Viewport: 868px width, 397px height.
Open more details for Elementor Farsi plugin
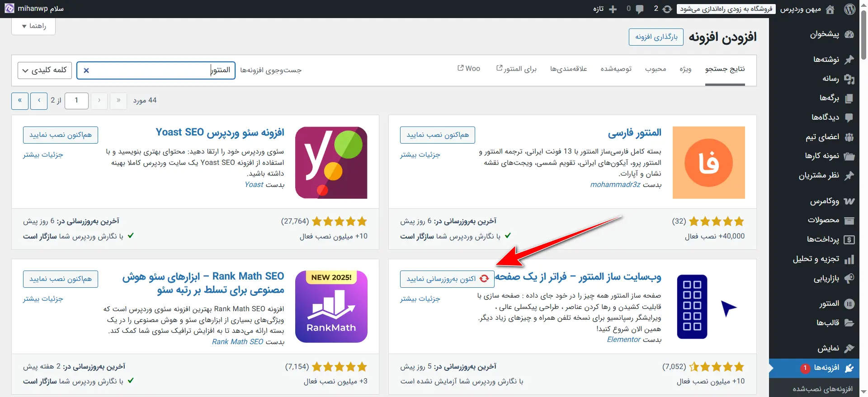pos(420,155)
